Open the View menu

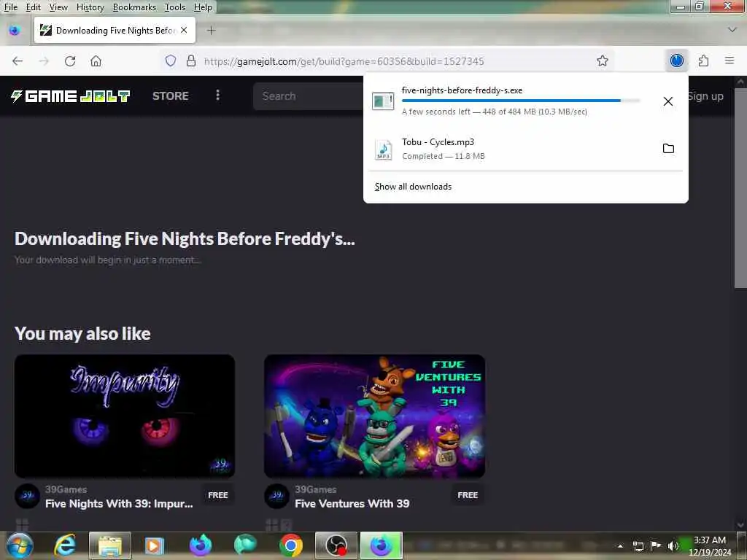point(58,7)
